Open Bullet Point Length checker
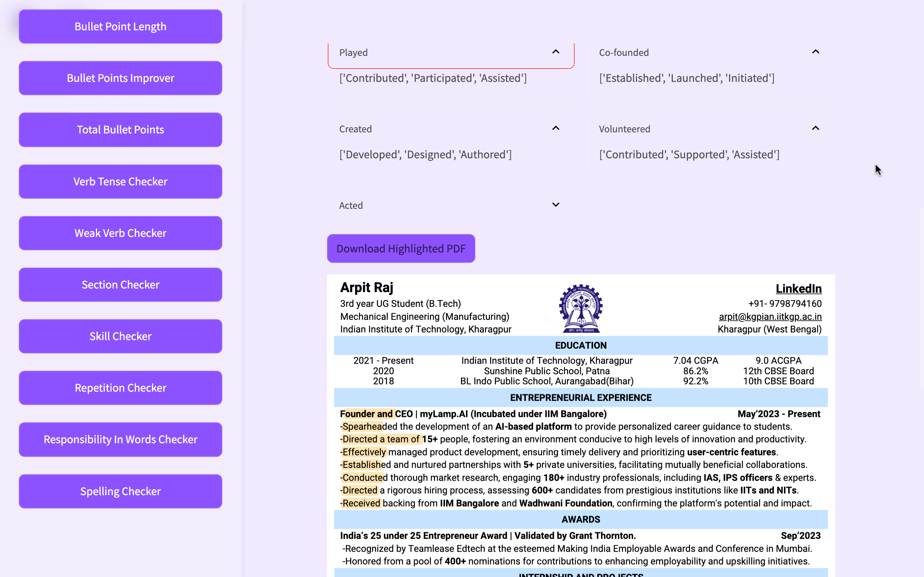The image size is (924, 577). [x=120, y=26]
